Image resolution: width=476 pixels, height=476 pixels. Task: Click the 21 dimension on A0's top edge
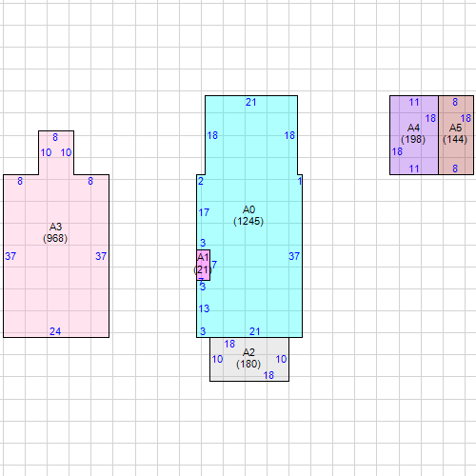(x=250, y=102)
